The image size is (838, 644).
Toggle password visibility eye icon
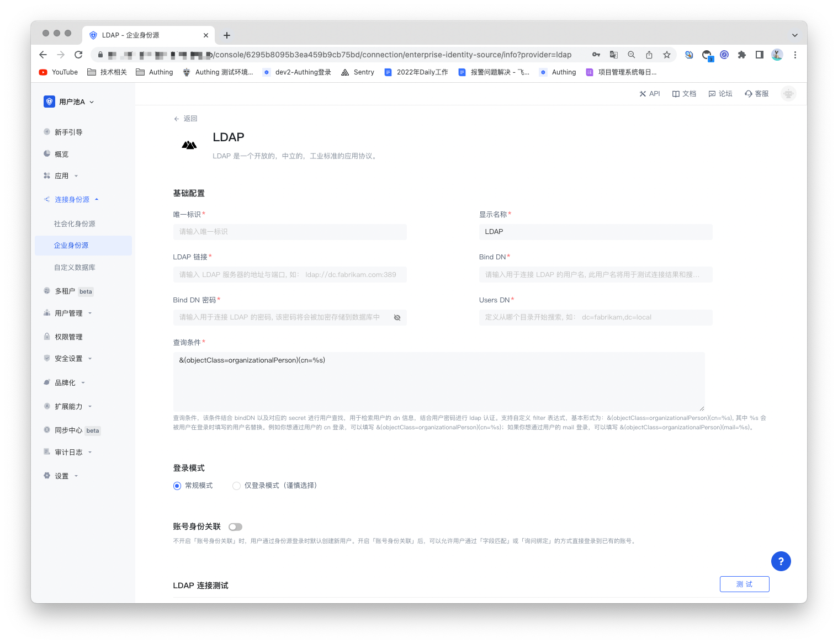click(397, 317)
